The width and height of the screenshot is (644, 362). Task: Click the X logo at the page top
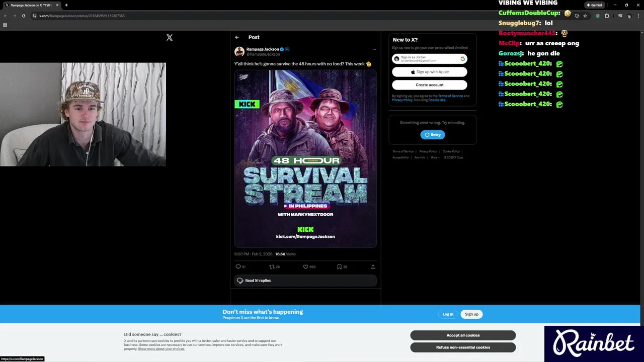170,37
